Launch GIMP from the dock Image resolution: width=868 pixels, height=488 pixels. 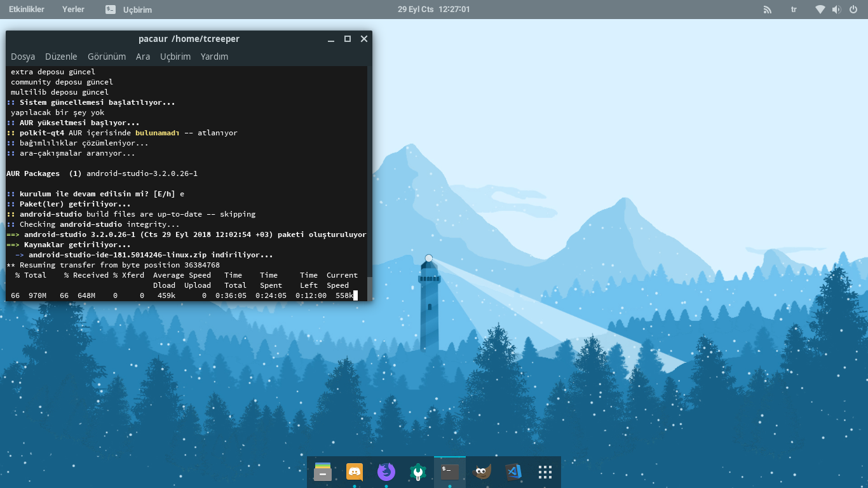coord(482,472)
